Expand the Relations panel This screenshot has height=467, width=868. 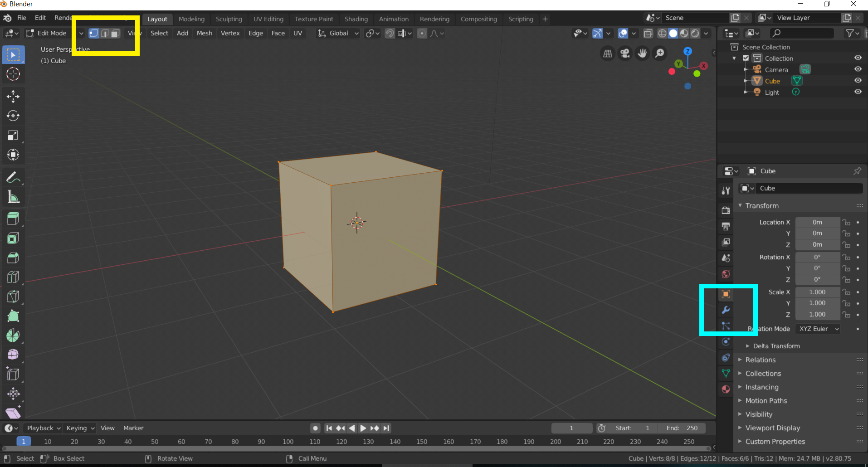click(761, 360)
